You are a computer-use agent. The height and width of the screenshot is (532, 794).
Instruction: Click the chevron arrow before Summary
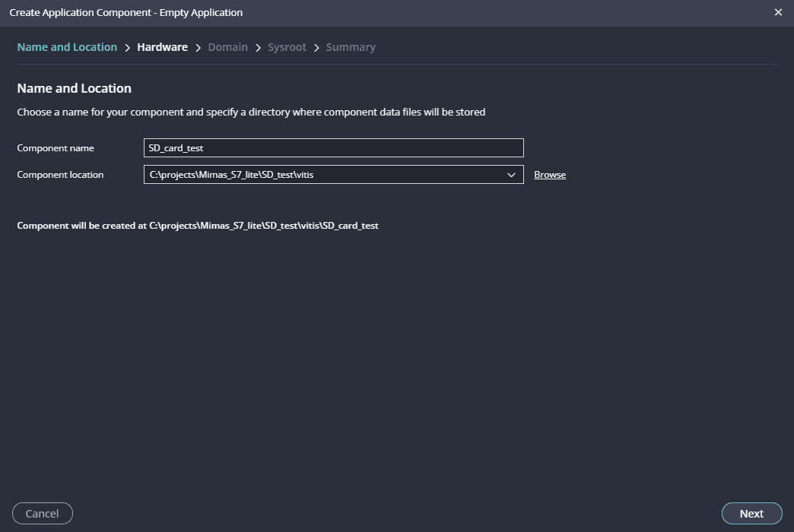[x=316, y=48]
